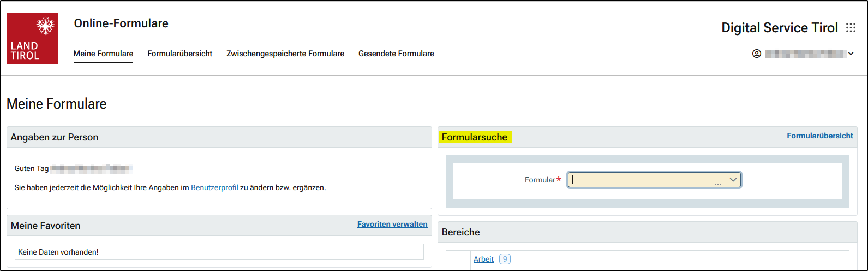Click the Online-Formulare header title
The image size is (868, 271).
[121, 23]
